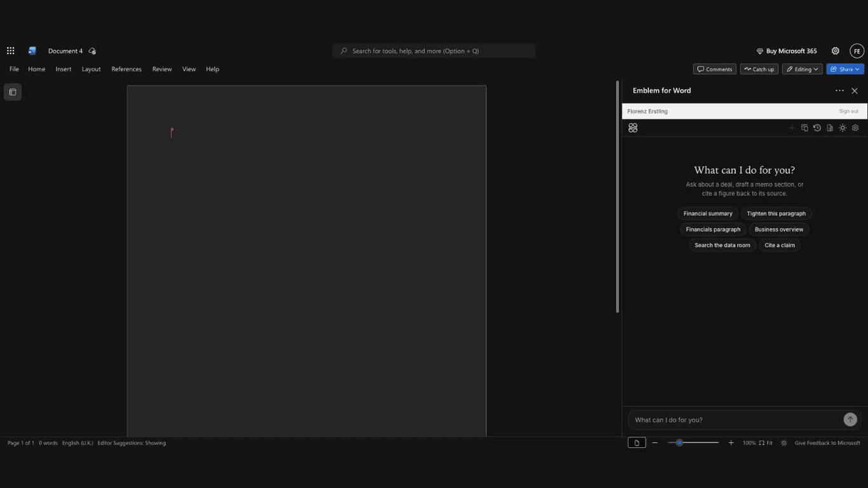Click the search magnifier icon

point(344,51)
